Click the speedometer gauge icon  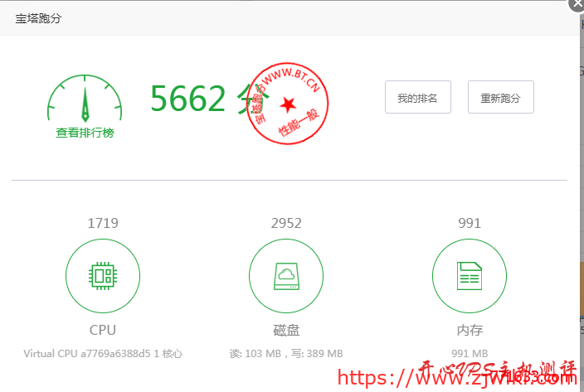85,99
